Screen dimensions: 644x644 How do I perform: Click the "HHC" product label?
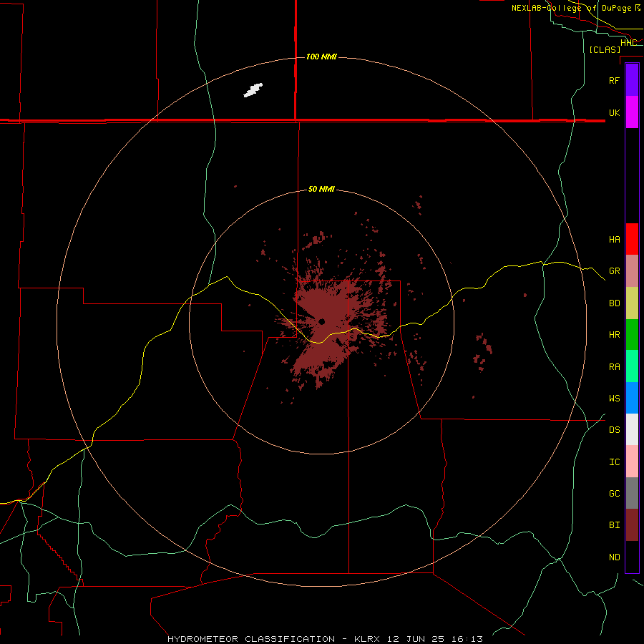[628, 42]
